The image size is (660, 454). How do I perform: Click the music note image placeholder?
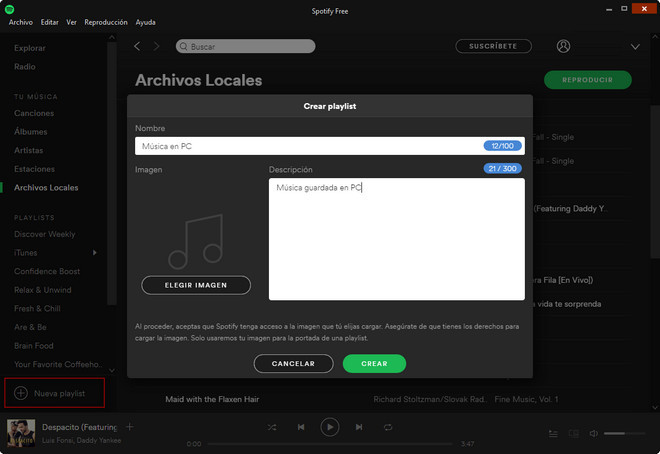point(196,242)
